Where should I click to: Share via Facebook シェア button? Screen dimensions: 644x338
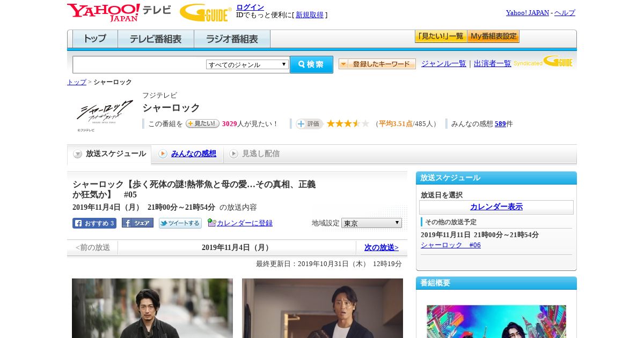tap(137, 223)
